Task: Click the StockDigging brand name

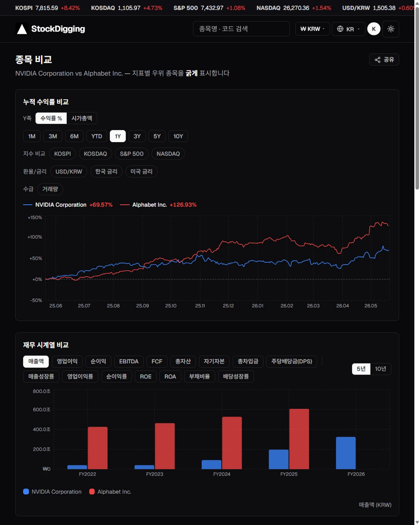Action: click(58, 29)
